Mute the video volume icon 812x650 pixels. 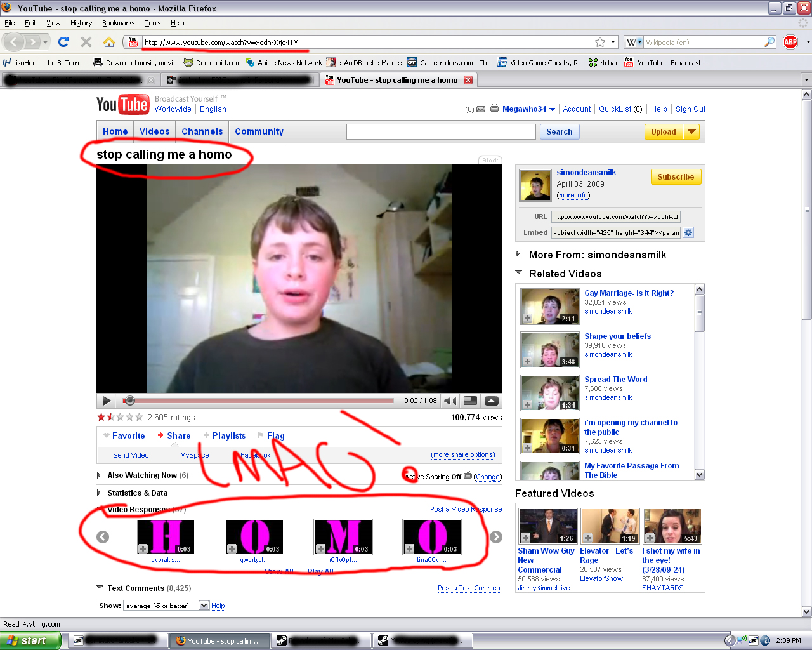[x=450, y=401]
